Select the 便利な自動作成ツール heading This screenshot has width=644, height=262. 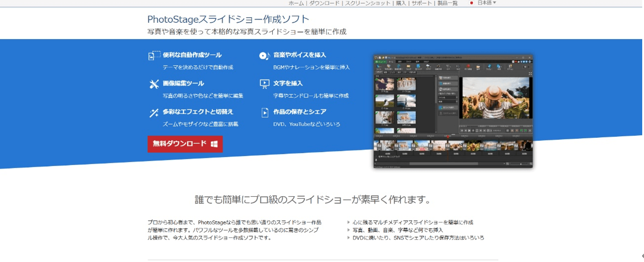(192, 55)
